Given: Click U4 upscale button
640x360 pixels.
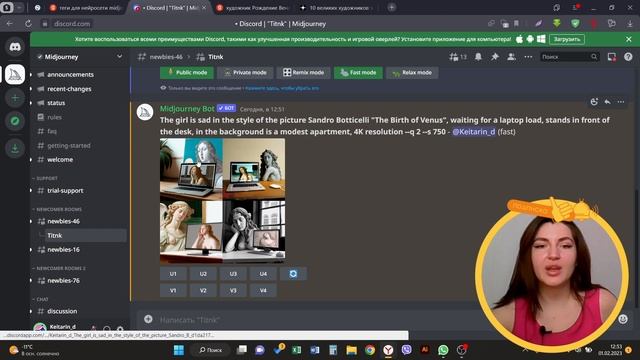Looking at the screenshot, I should (x=263, y=274).
